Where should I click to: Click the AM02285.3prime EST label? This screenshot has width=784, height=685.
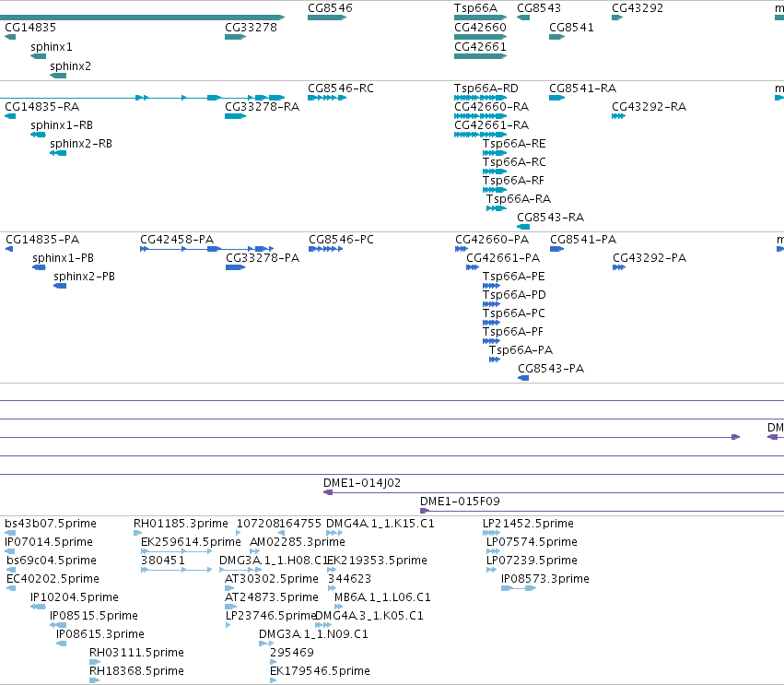(298, 542)
